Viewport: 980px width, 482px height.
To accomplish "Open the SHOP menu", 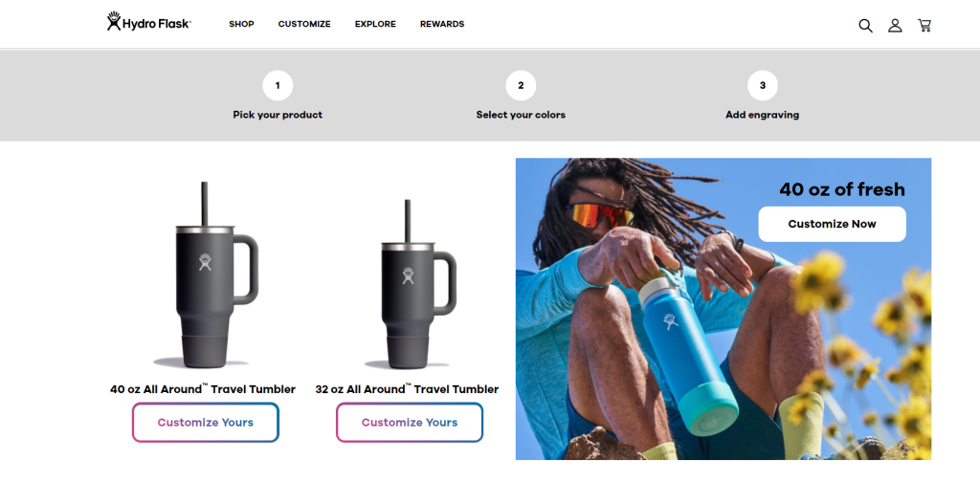I will click(x=241, y=24).
